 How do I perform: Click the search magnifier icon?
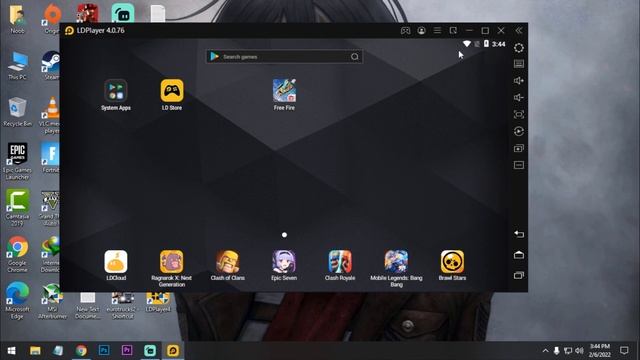(355, 57)
